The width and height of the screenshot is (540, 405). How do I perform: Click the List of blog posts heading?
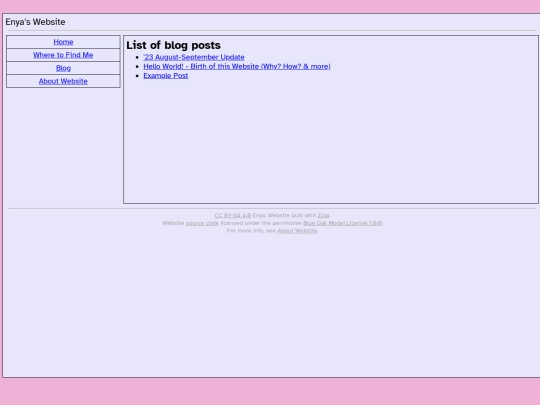173,45
